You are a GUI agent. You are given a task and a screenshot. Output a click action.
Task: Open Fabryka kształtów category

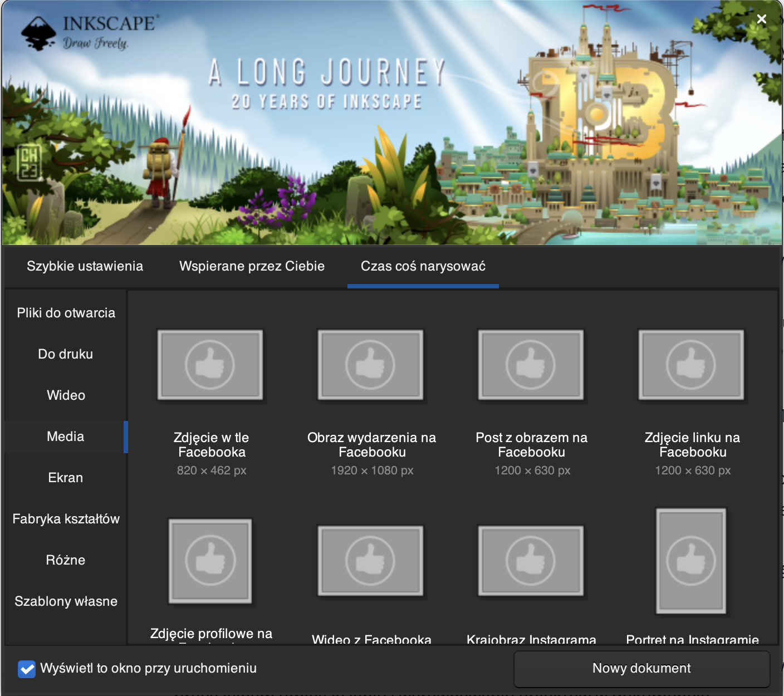click(66, 519)
